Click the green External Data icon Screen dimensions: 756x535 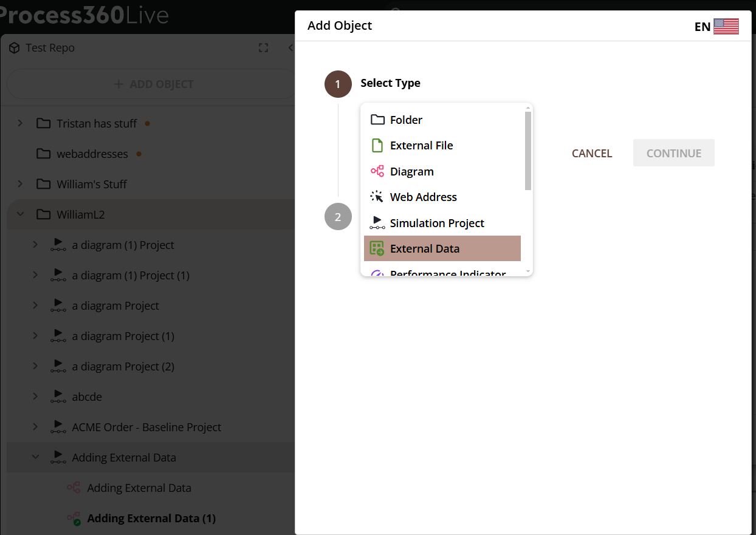click(377, 248)
